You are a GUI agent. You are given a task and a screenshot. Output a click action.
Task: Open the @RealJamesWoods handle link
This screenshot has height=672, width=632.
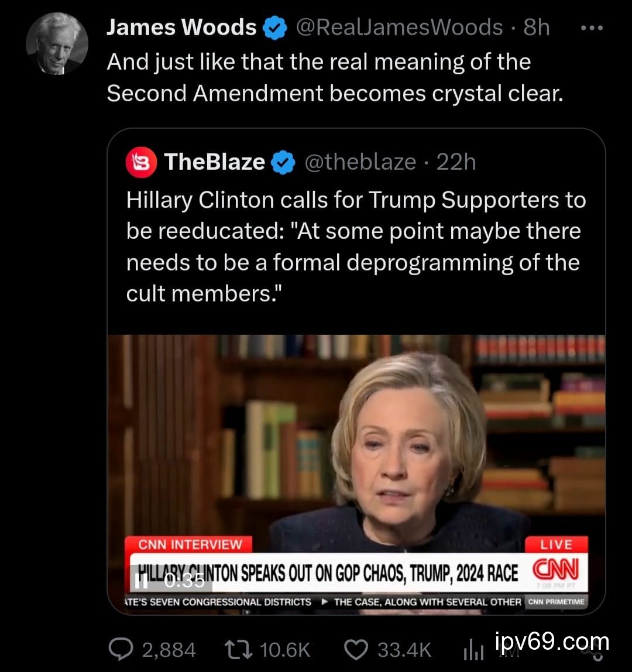[x=400, y=28]
